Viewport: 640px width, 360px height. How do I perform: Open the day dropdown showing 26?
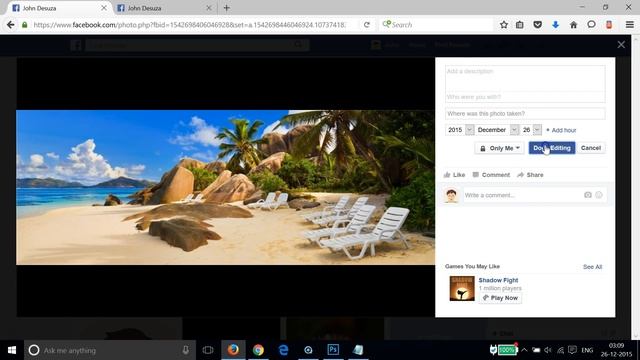point(531,130)
